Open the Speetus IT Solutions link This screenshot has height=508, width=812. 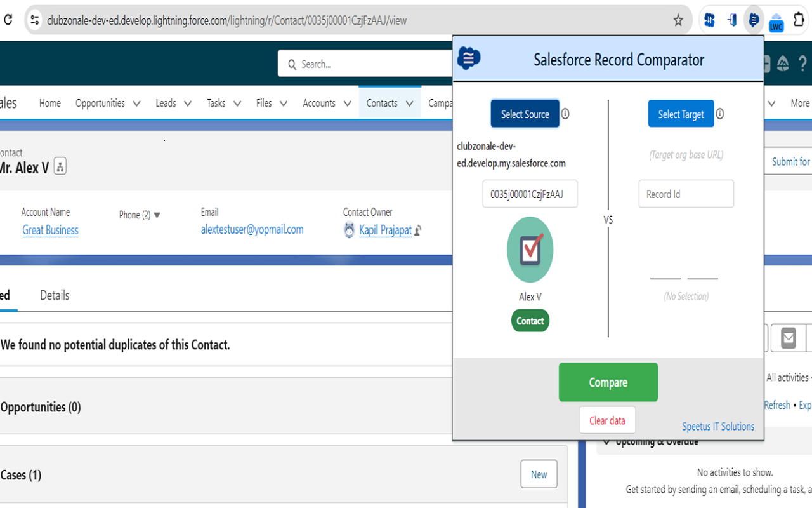[718, 426]
